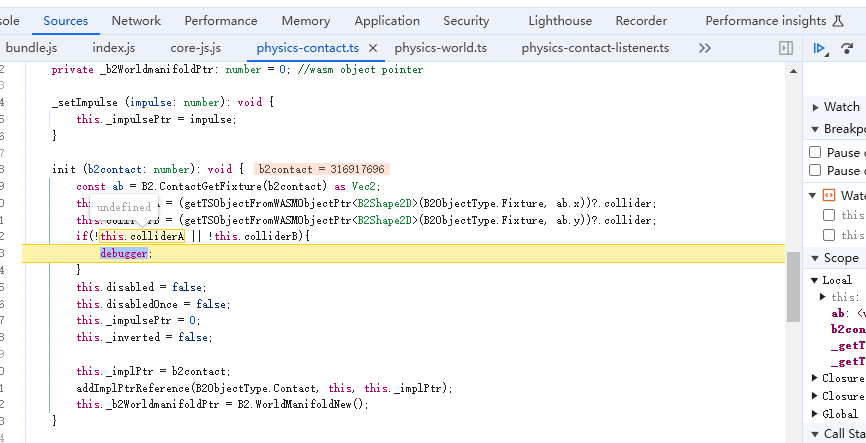Enable the second Pause checkbox

click(815, 171)
